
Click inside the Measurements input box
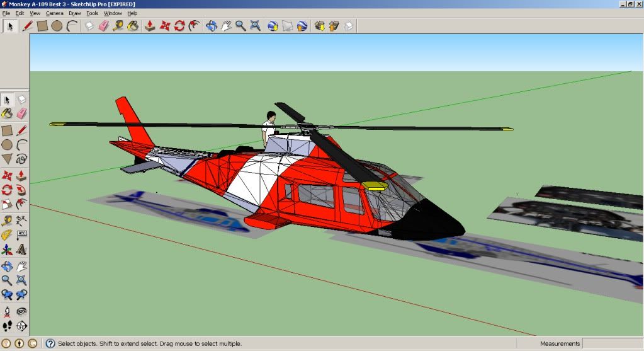coord(612,343)
